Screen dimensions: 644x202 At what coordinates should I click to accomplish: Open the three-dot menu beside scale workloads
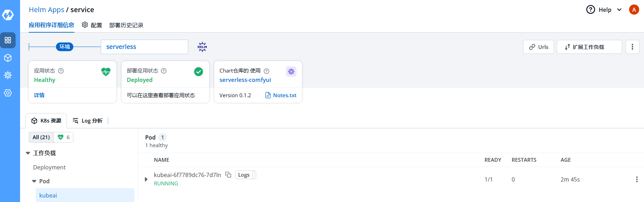[632, 47]
